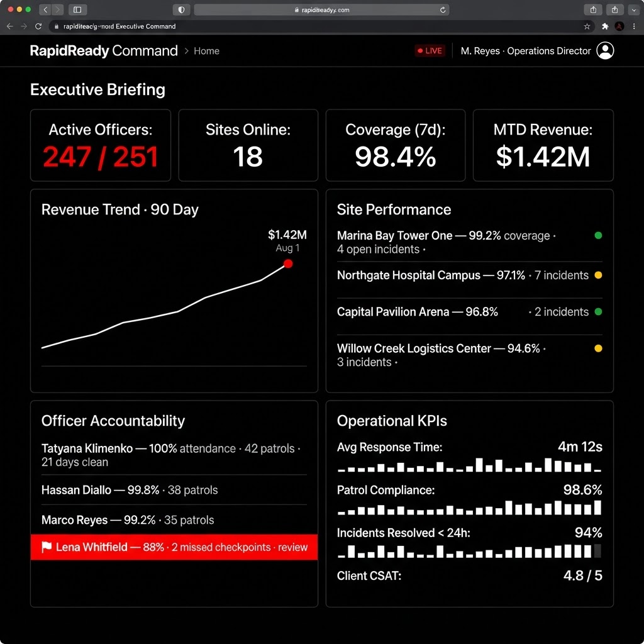Click the flag icon beside Lena Whitfield
Image resolution: width=644 pixels, height=644 pixels.
47,547
